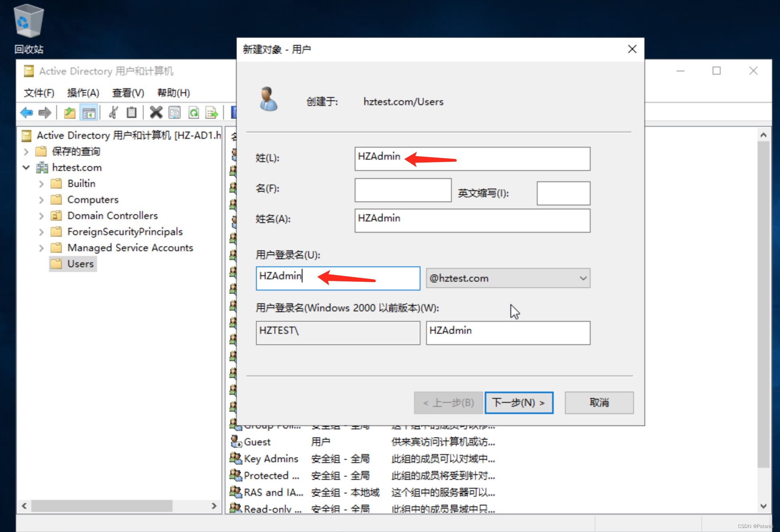Click the 下一步(N) button
The image size is (780, 532).
518,402
